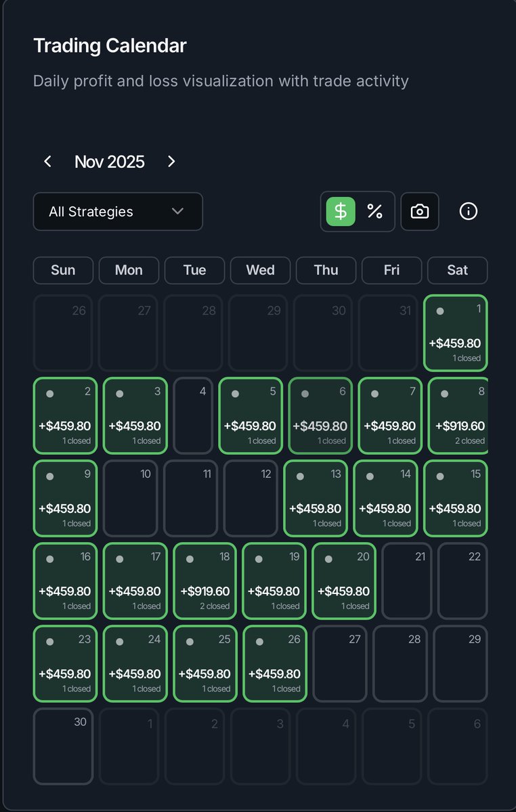Open November 19 day cell
This screenshot has width=516, height=812.
point(274,581)
